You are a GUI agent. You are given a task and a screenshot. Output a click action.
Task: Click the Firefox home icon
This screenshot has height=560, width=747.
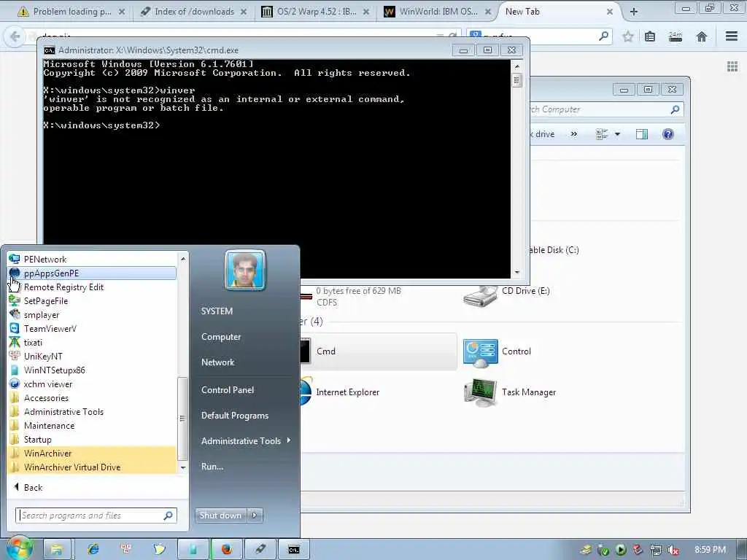(701, 36)
